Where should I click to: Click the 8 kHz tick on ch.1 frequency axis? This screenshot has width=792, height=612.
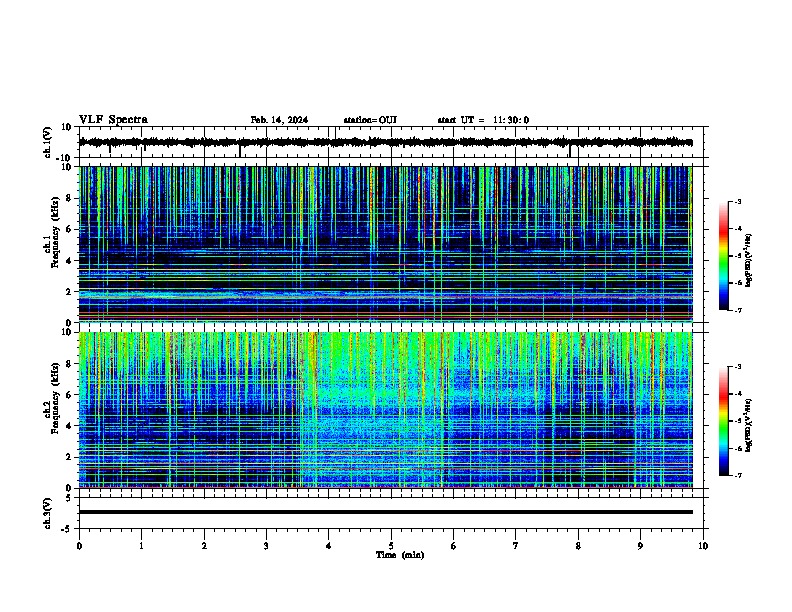point(69,198)
